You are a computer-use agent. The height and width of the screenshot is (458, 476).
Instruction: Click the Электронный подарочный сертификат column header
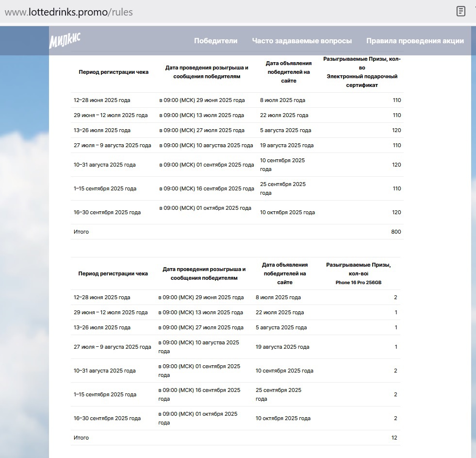[361, 81]
